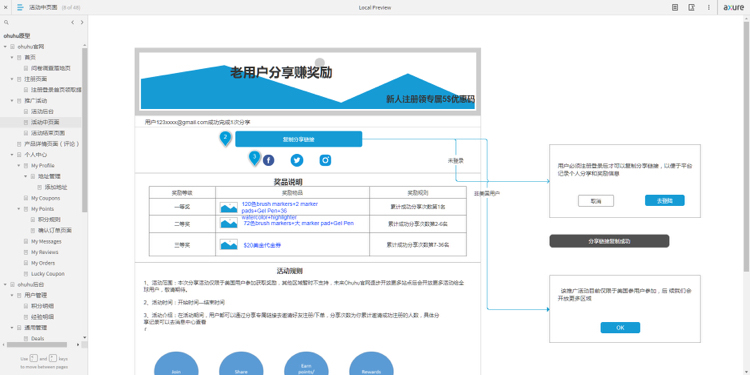Collapse the 注册页面 tree node

(12, 79)
